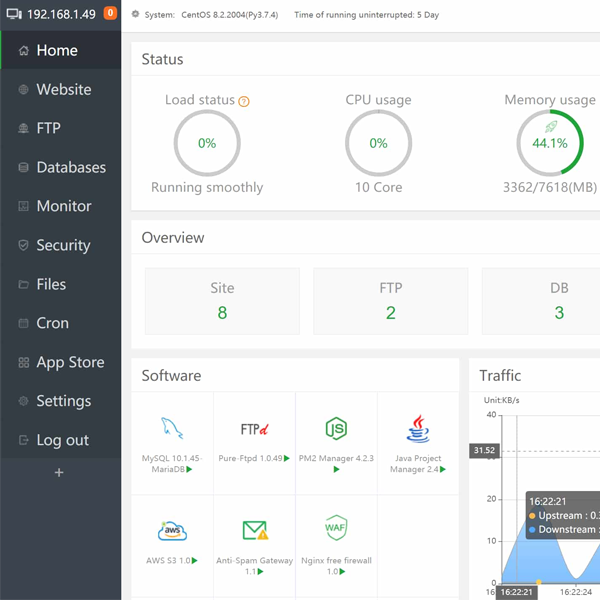Open the Home menu item

[60, 50]
